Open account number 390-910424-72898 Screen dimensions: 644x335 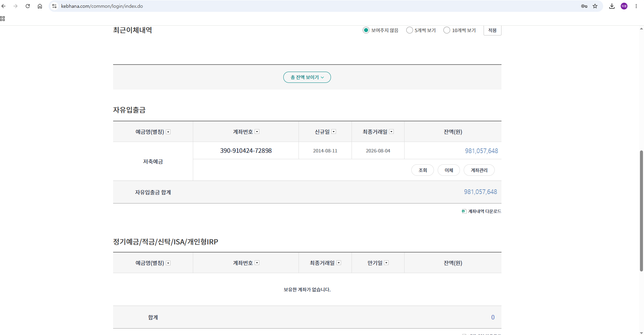coord(246,151)
